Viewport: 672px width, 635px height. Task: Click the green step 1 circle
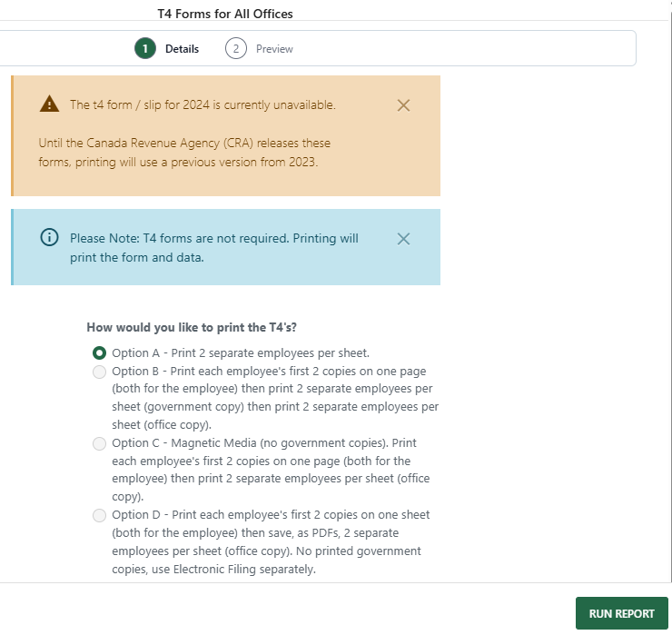pos(145,48)
